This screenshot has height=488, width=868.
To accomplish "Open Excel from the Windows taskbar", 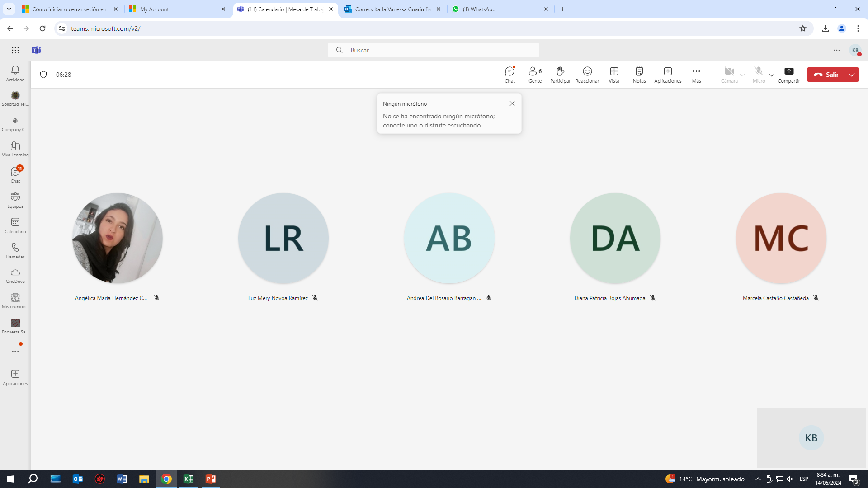I will pyautogui.click(x=189, y=479).
